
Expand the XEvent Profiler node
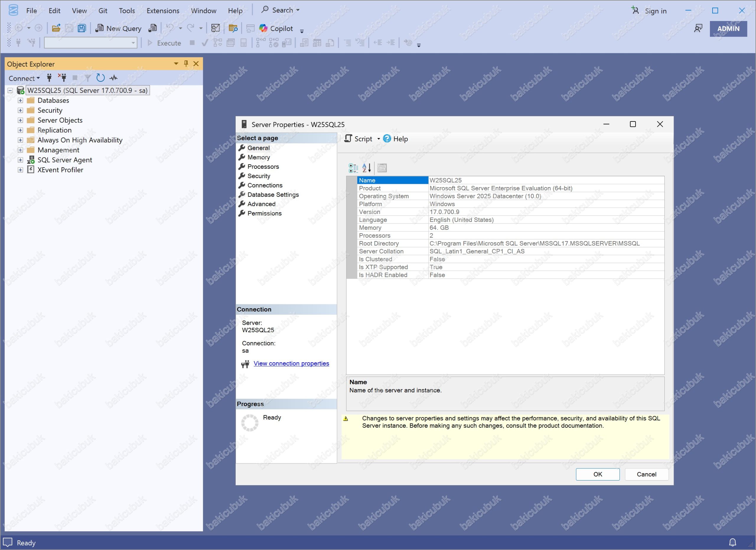pyautogui.click(x=20, y=170)
